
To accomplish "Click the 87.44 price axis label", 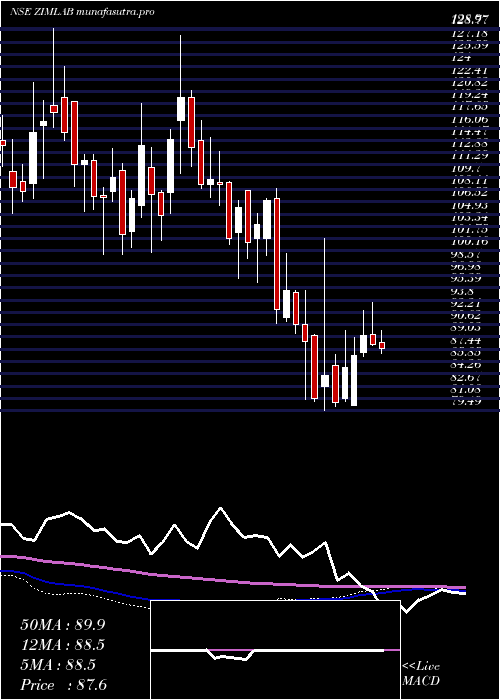I will pyautogui.click(x=467, y=340).
